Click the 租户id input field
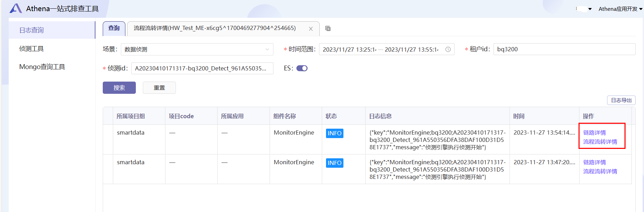The width and height of the screenshot is (644, 212). point(564,49)
